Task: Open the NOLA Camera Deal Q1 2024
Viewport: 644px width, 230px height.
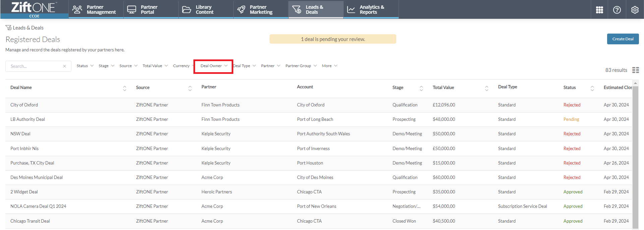Action: click(38, 206)
